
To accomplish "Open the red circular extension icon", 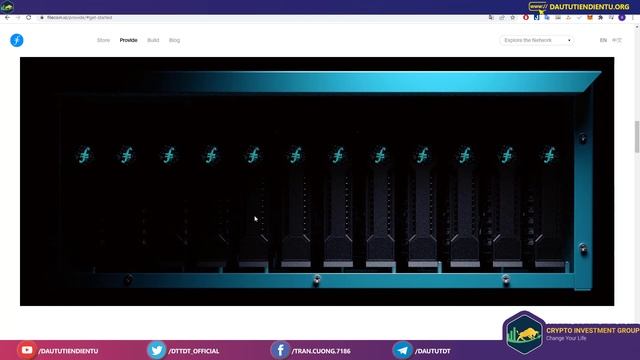I will point(526,18).
